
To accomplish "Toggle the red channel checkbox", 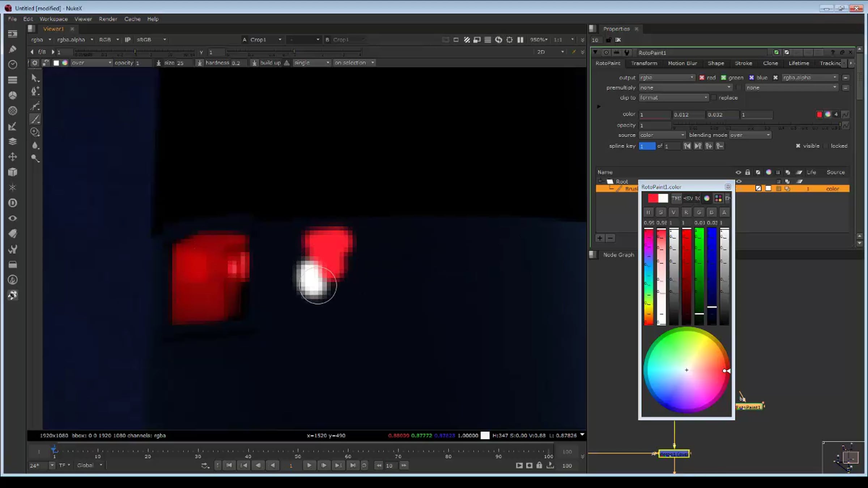I will (702, 77).
